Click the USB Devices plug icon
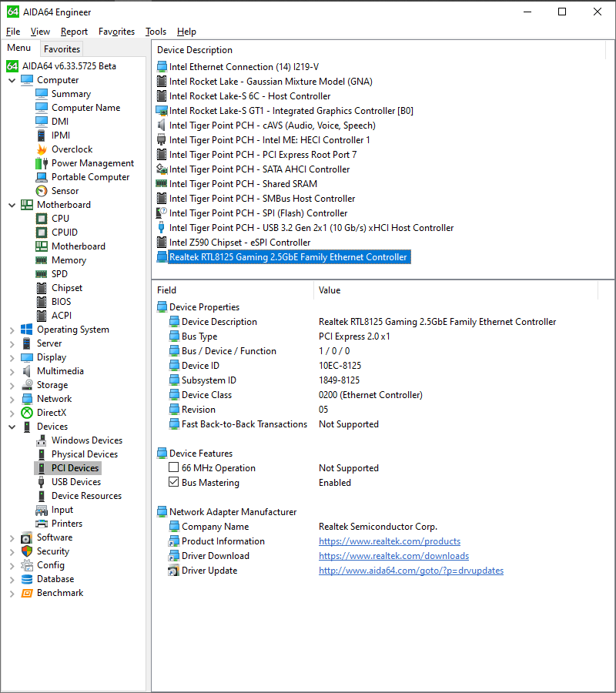The width and height of the screenshot is (616, 693). 42,482
